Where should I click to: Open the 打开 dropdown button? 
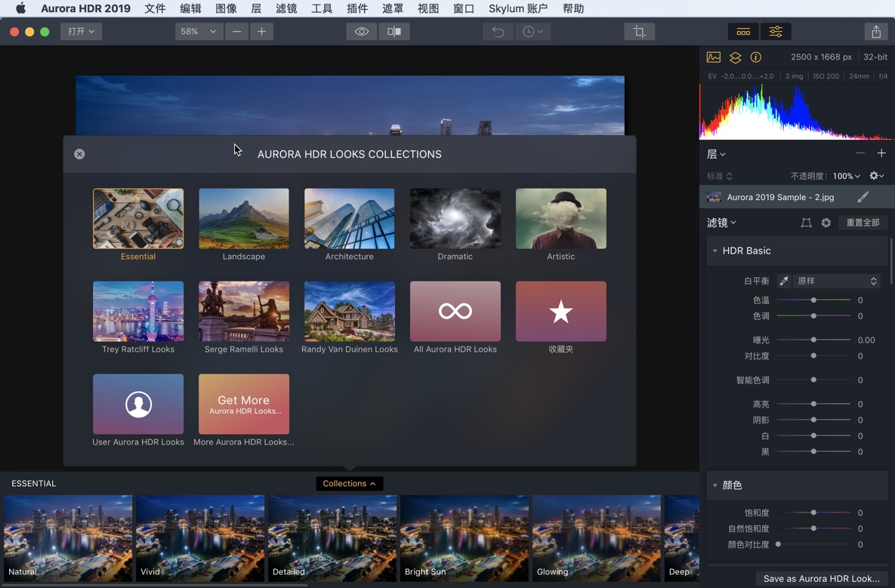81,32
